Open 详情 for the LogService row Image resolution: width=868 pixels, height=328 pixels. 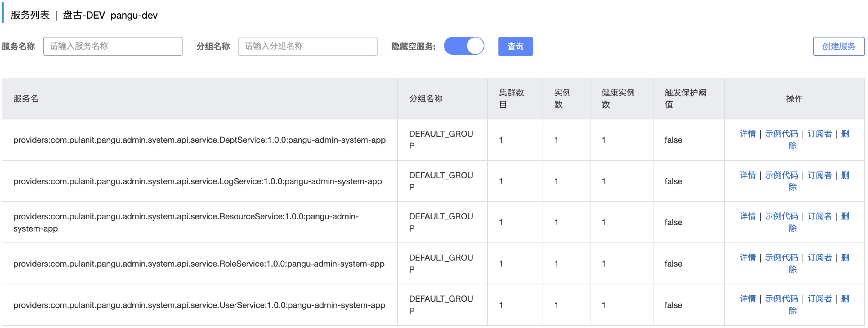click(x=747, y=175)
